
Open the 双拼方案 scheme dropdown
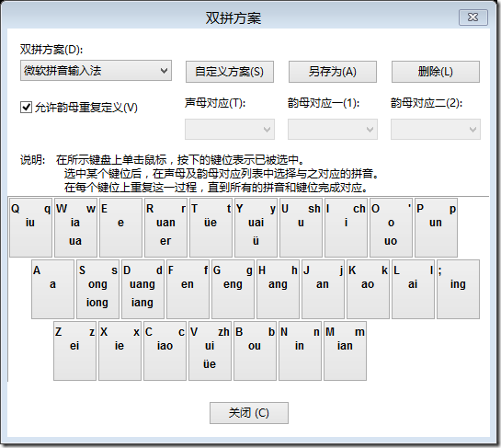pyautogui.click(x=96, y=71)
